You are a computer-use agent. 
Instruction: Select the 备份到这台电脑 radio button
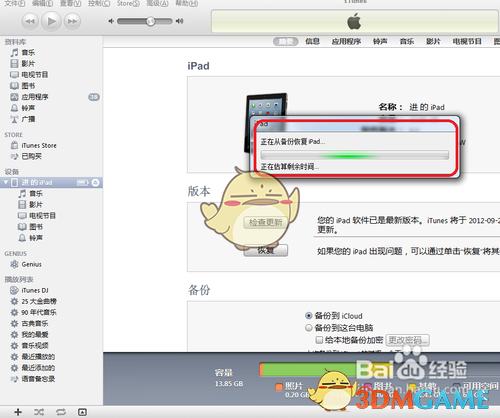(309, 328)
